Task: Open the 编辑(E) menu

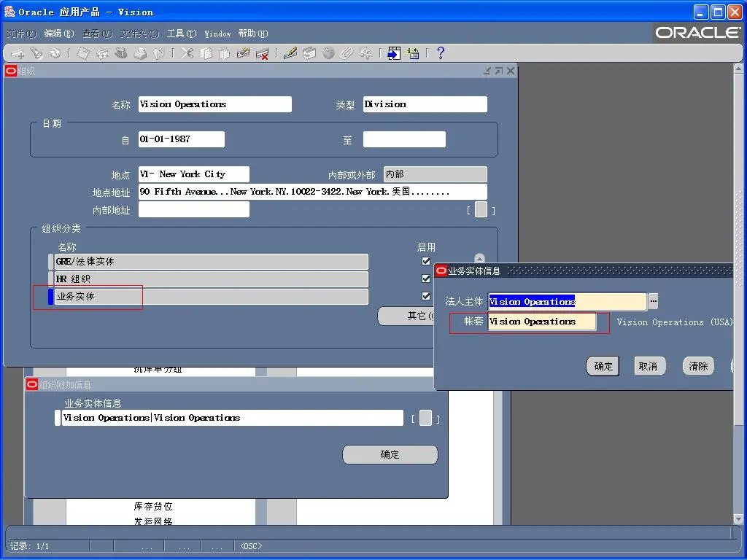Action: (x=59, y=34)
